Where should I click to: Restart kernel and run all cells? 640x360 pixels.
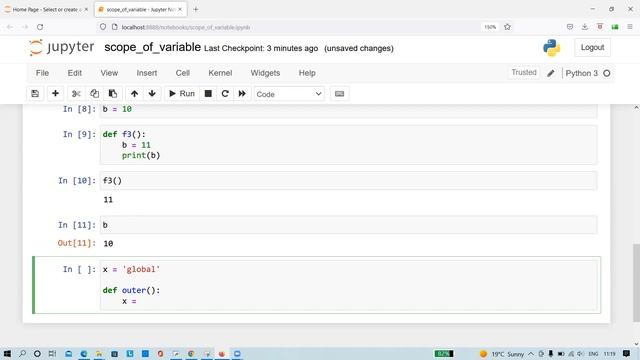pyautogui.click(x=242, y=94)
